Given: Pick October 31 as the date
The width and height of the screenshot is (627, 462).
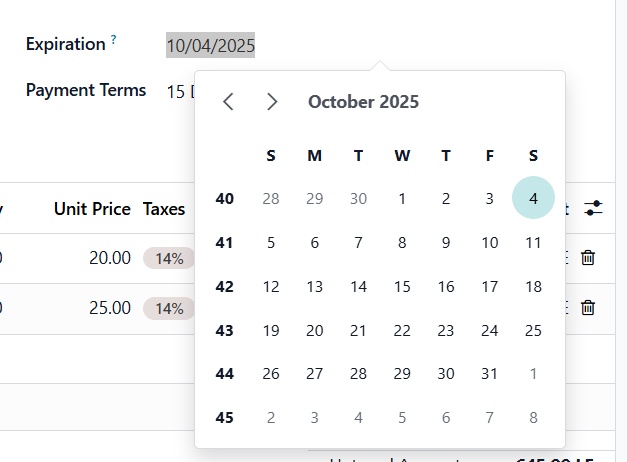Looking at the screenshot, I should pos(489,374).
